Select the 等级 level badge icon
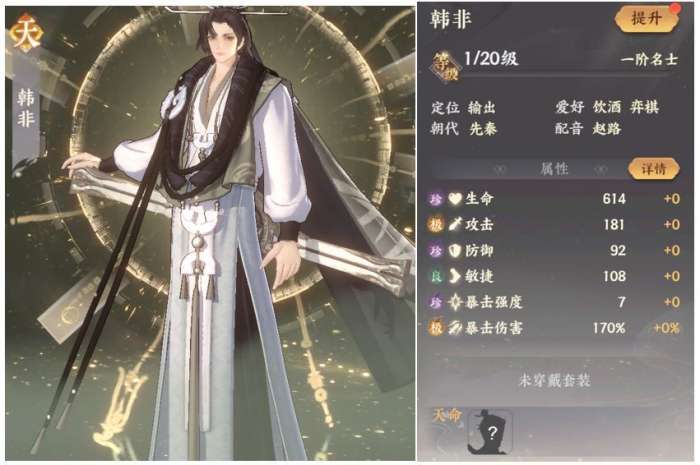 (445, 67)
